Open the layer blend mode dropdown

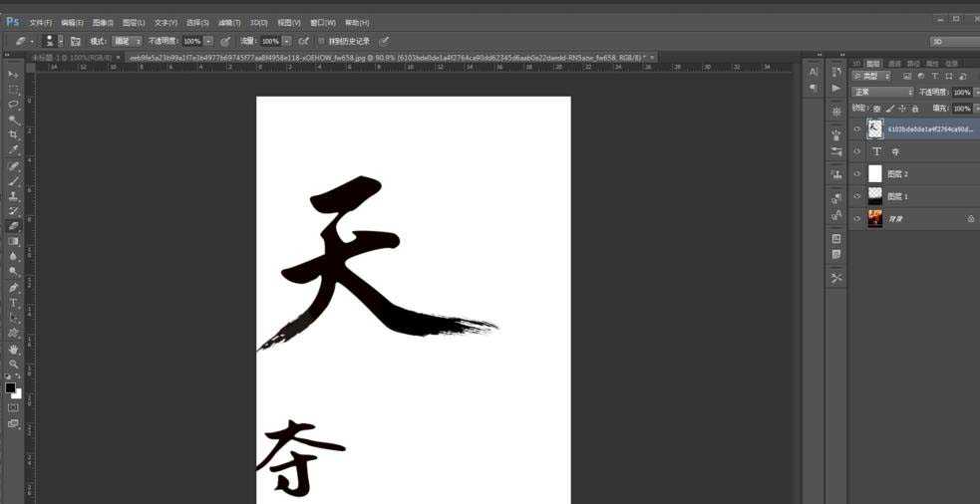coord(882,92)
